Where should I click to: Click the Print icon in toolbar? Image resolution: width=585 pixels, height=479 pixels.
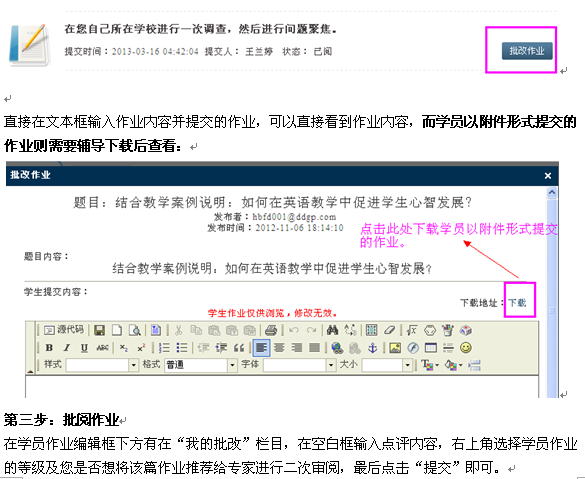(271, 330)
